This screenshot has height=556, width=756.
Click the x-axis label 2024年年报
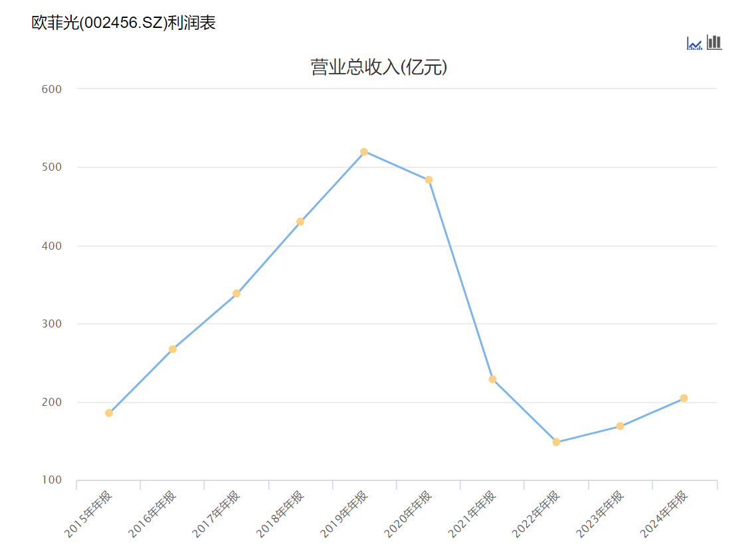click(664, 514)
